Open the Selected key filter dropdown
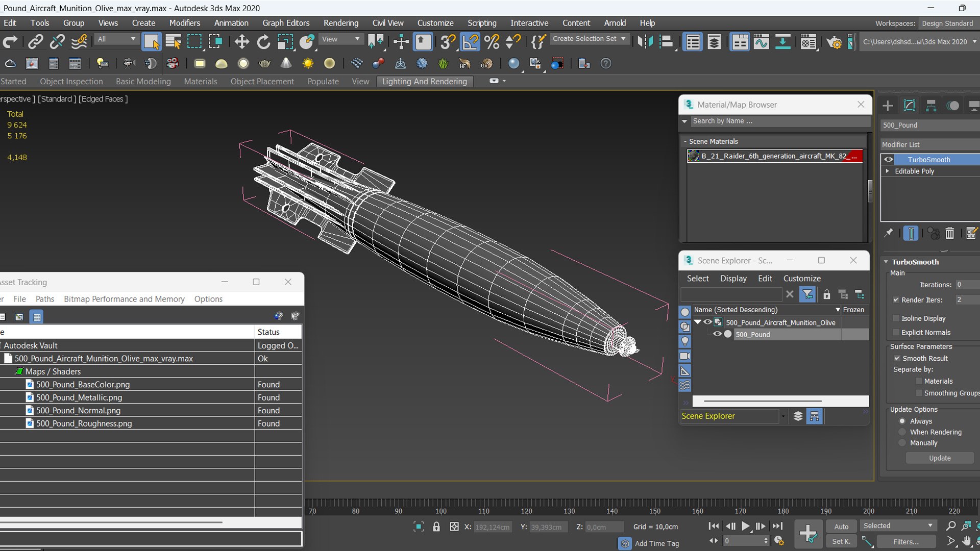Image resolution: width=980 pixels, height=551 pixels. click(897, 525)
